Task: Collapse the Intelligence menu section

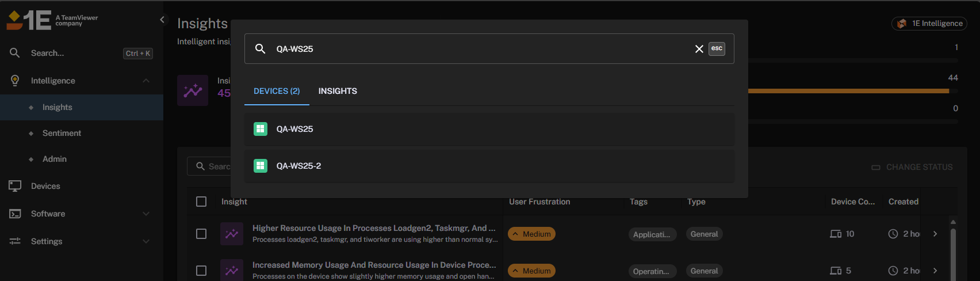Action: (146, 81)
